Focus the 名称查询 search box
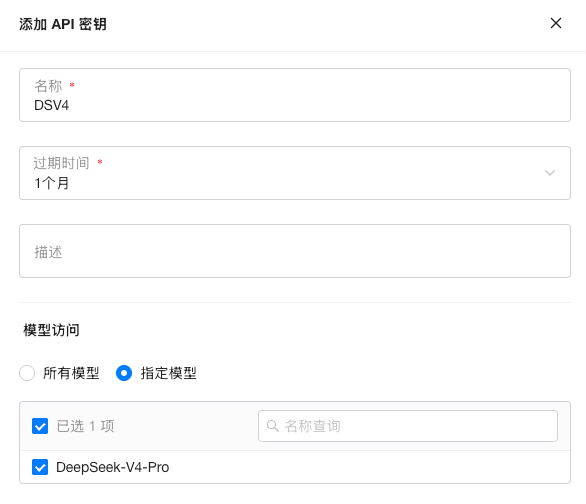The image size is (586, 504). (408, 426)
